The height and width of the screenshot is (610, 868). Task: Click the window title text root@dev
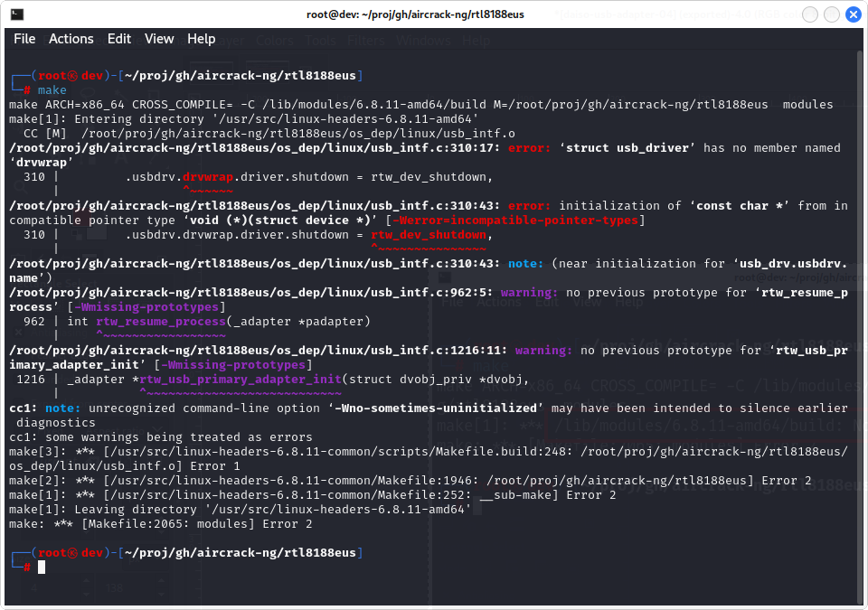(x=415, y=14)
